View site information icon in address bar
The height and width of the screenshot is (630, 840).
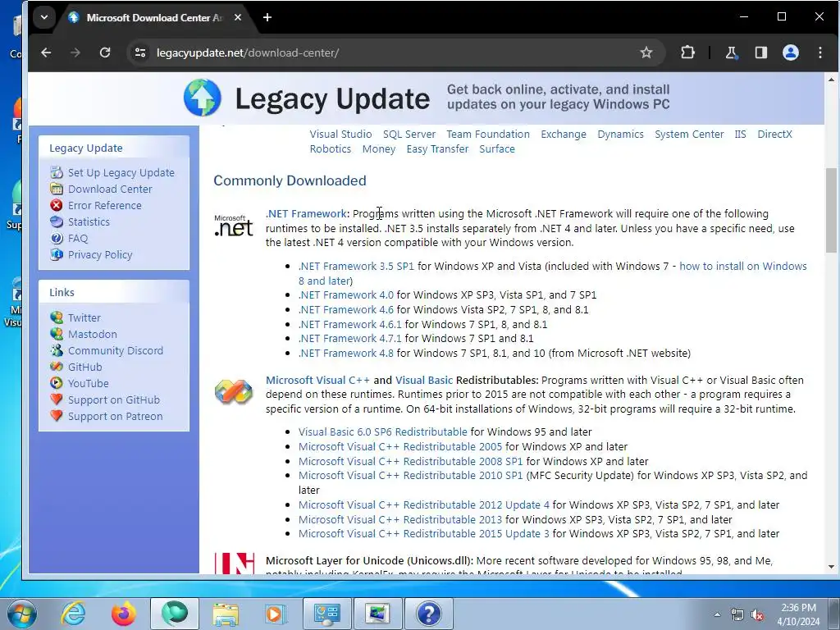point(140,52)
